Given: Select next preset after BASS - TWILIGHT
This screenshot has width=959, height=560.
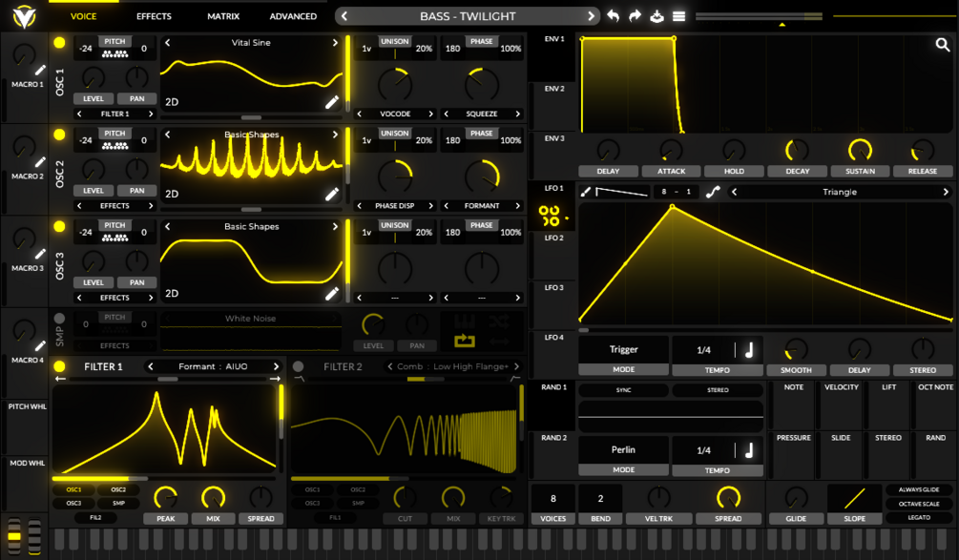Looking at the screenshot, I should (x=591, y=16).
